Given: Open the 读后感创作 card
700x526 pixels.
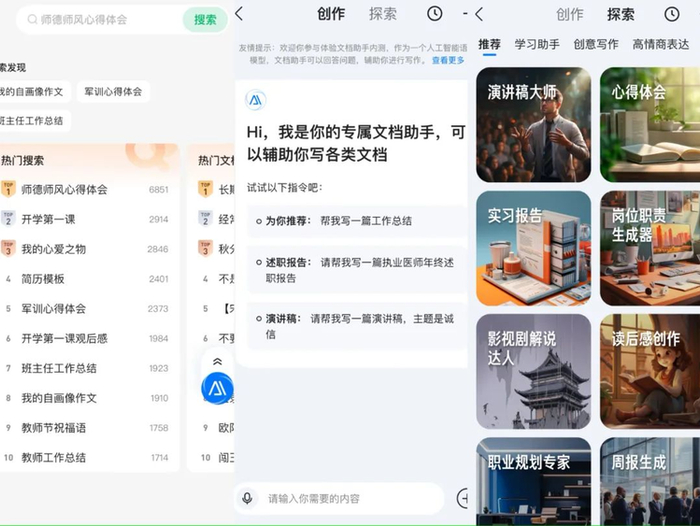Looking at the screenshot, I should tap(650, 372).
